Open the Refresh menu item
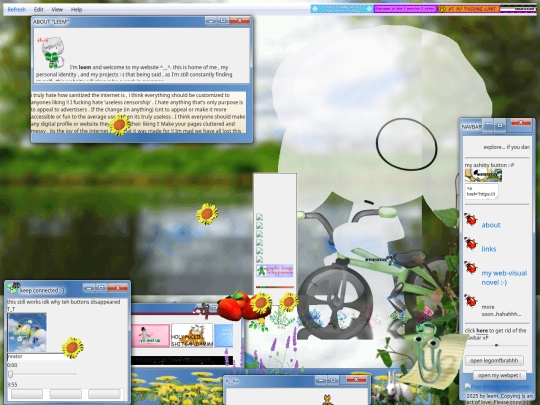 pos(17,10)
